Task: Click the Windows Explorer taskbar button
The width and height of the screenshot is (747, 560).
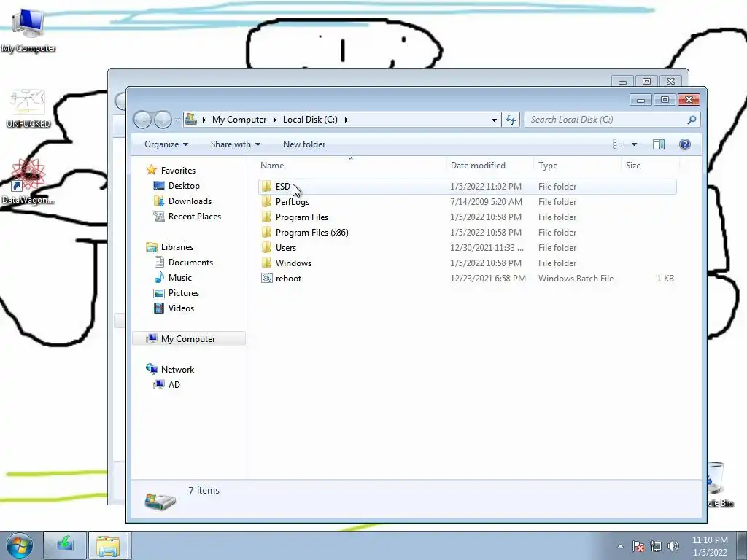Action: tap(108, 545)
